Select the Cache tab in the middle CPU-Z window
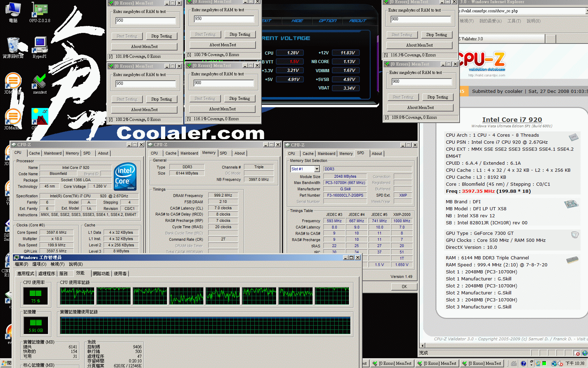The width and height of the screenshot is (588, 368). [x=171, y=153]
